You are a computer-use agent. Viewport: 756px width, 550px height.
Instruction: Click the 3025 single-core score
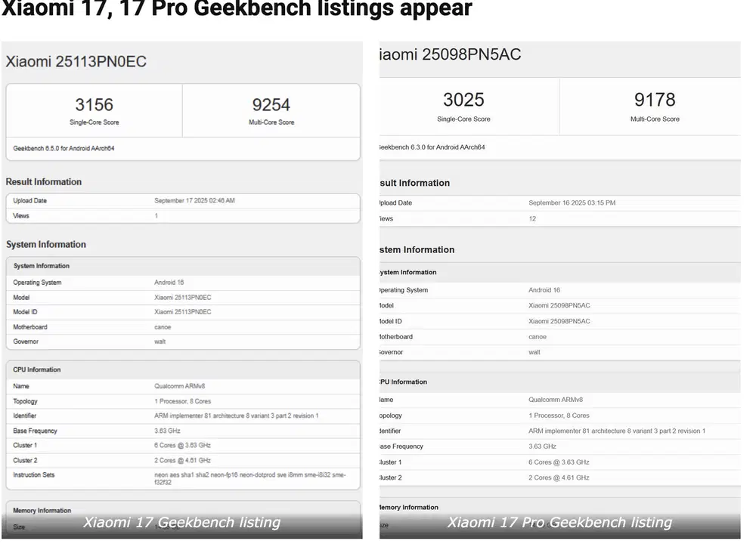pyautogui.click(x=463, y=100)
